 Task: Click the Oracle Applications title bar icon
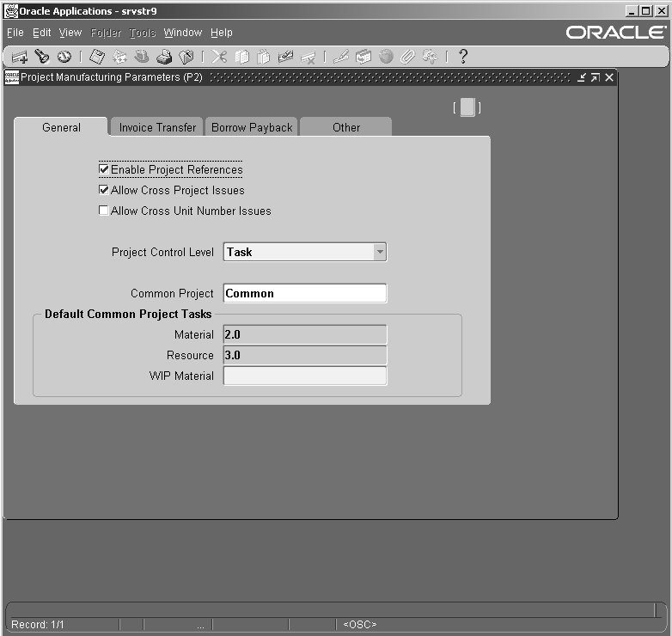coord(10,11)
